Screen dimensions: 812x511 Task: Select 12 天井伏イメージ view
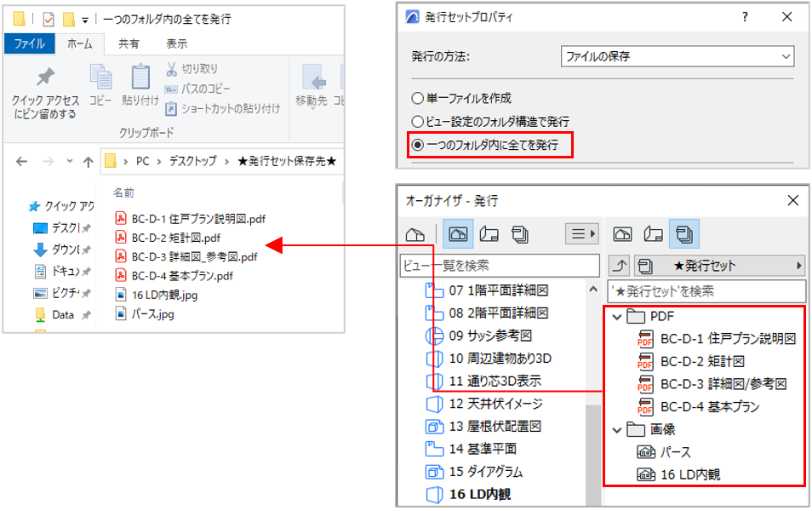tap(484, 404)
